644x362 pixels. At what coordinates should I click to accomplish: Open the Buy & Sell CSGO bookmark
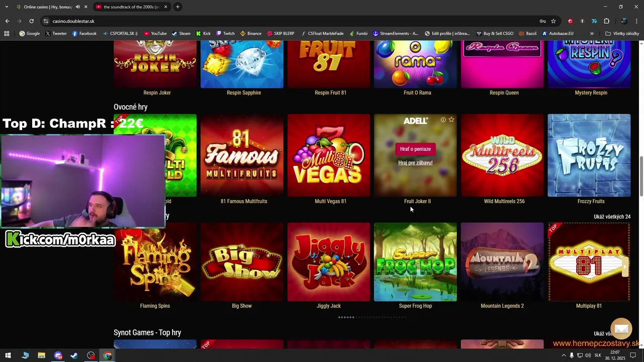pyautogui.click(x=495, y=34)
